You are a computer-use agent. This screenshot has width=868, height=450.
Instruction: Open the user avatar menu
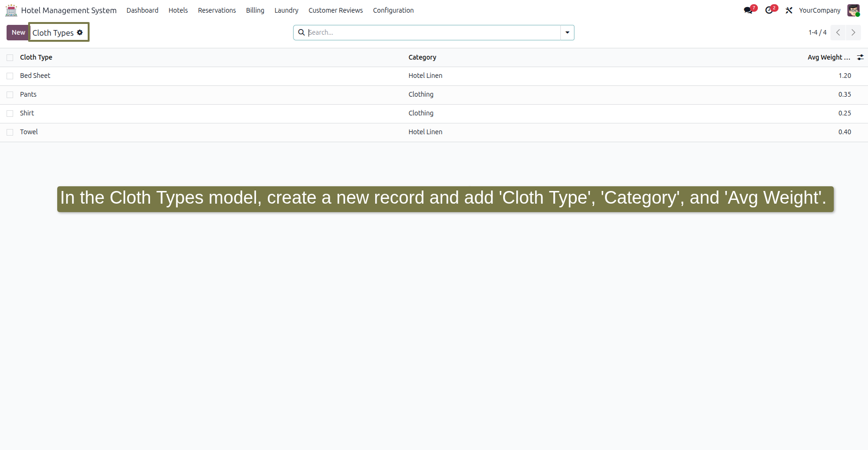tap(853, 10)
